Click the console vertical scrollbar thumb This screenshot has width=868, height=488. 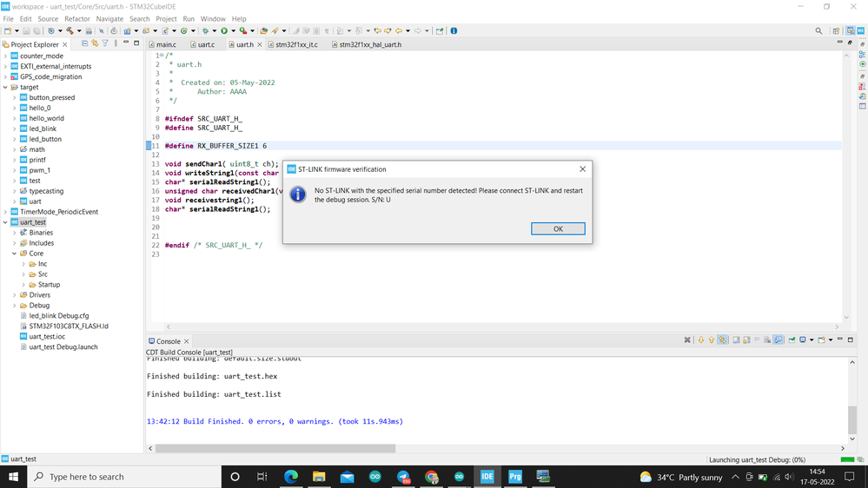pyautogui.click(x=852, y=420)
